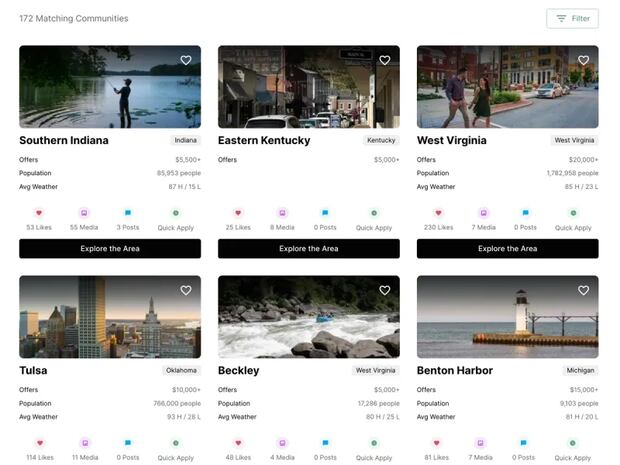Screen dimensions: 620x465
Task: Open Eastern Kentucky's 8 Media icon
Action: click(x=283, y=213)
